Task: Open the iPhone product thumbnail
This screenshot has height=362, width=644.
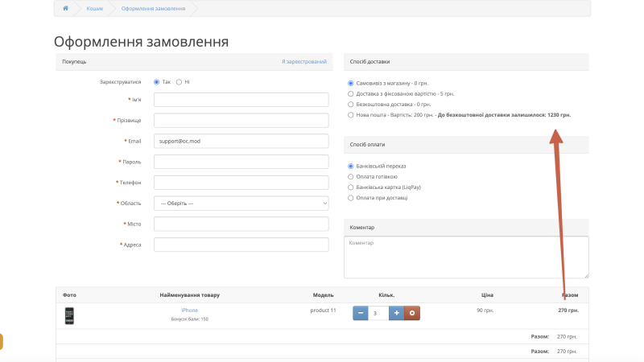Action: point(69,315)
